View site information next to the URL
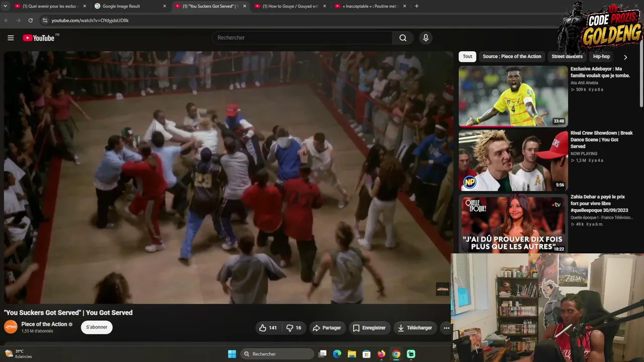Viewport: 644px width, 362px height. 45,20
